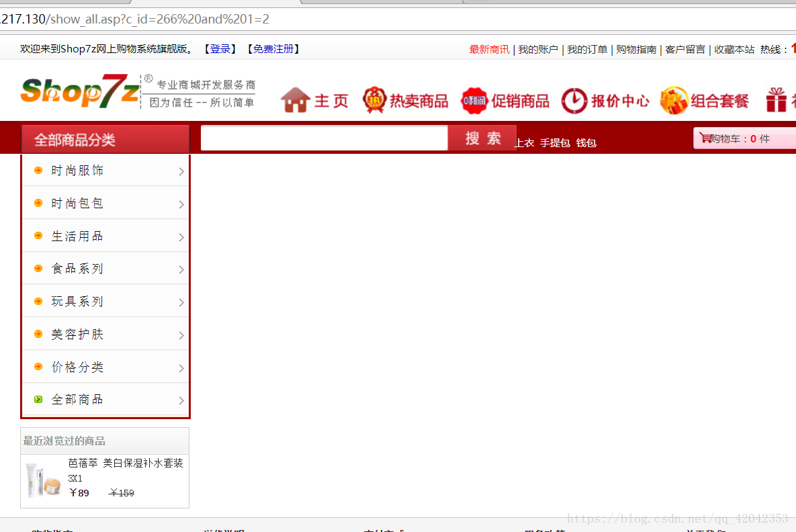796x532 pixels.
Task: Click orange bullet beside 美容护肤
Action: point(38,334)
